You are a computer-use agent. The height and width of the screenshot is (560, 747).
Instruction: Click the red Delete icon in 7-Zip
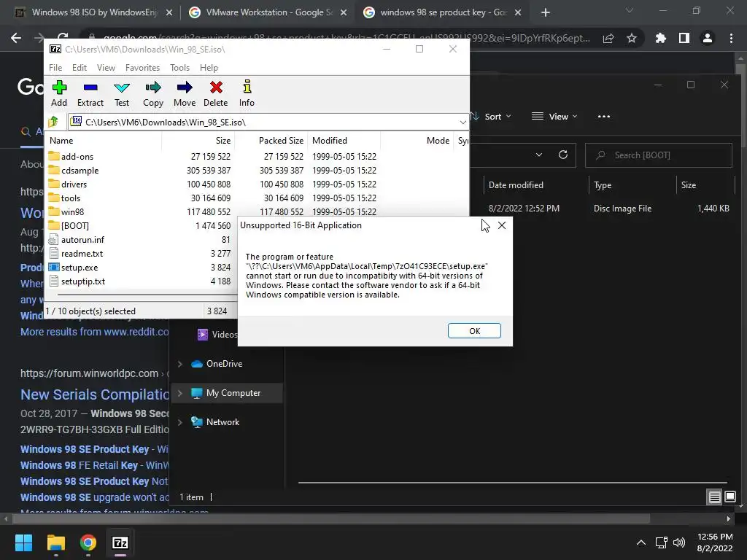click(216, 87)
